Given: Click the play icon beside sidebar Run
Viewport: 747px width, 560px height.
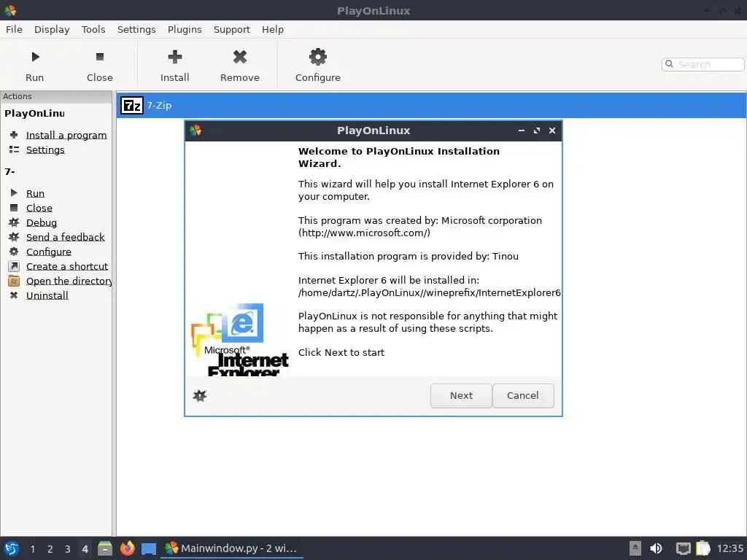Looking at the screenshot, I should pyautogui.click(x=14, y=192).
